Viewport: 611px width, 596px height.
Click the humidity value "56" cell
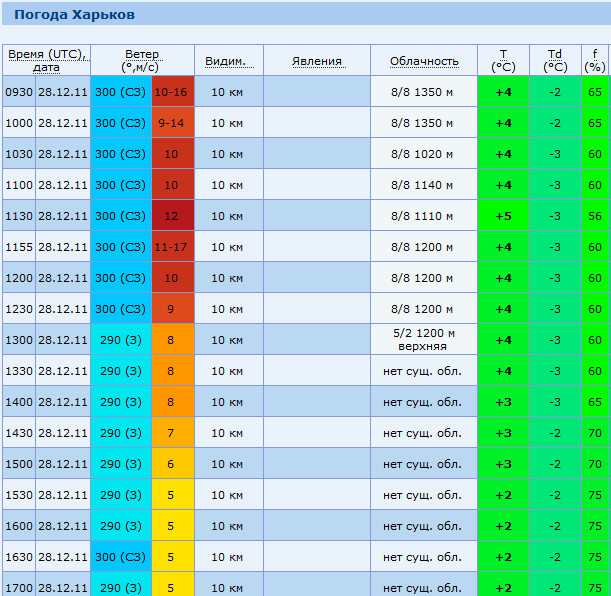pos(595,216)
